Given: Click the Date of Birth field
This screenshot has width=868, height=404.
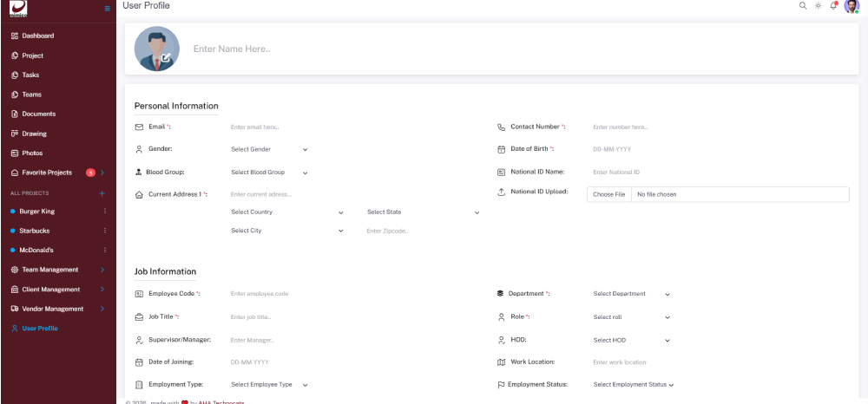Looking at the screenshot, I should [660, 149].
